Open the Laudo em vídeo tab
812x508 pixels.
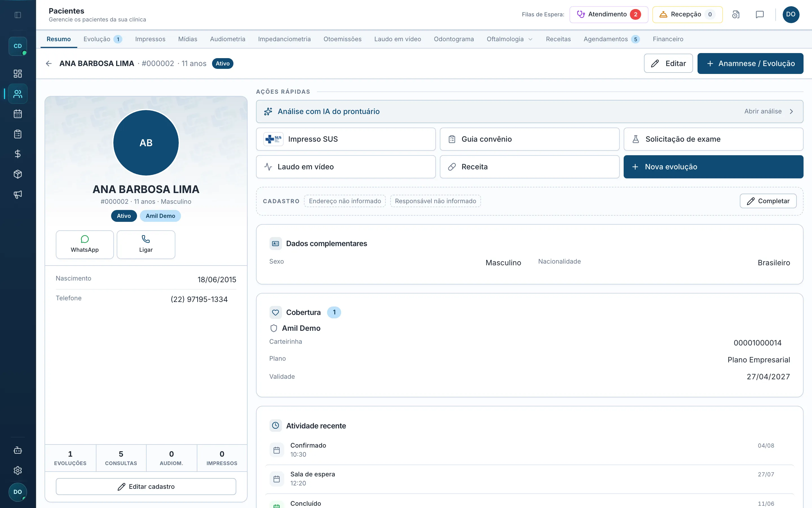point(398,39)
